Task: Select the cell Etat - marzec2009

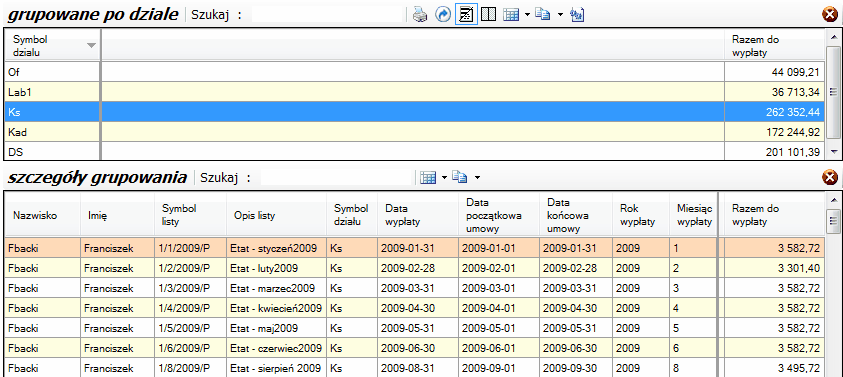Action: pyautogui.click(x=276, y=288)
